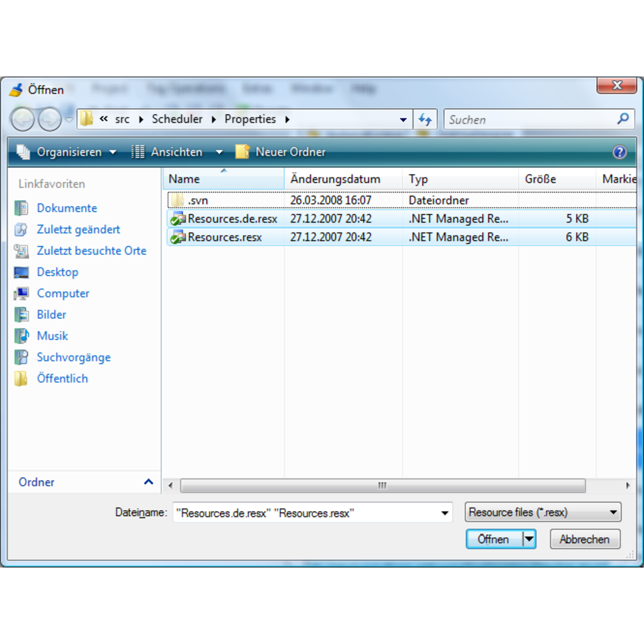Screen dimensions: 644x644
Task: Select Computer in the sidebar
Action: click(x=63, y=293)
